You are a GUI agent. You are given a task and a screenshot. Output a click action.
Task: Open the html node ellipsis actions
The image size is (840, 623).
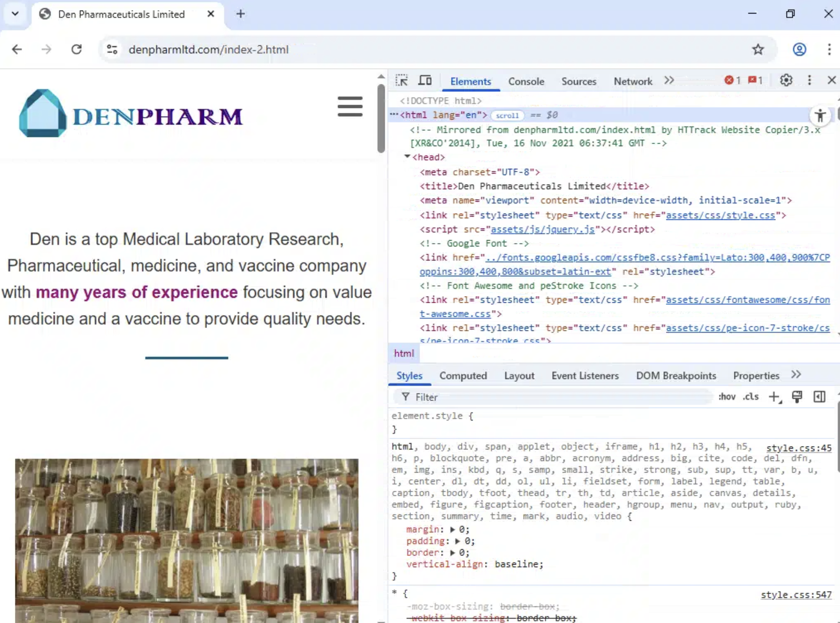click(x=394, y=115)
